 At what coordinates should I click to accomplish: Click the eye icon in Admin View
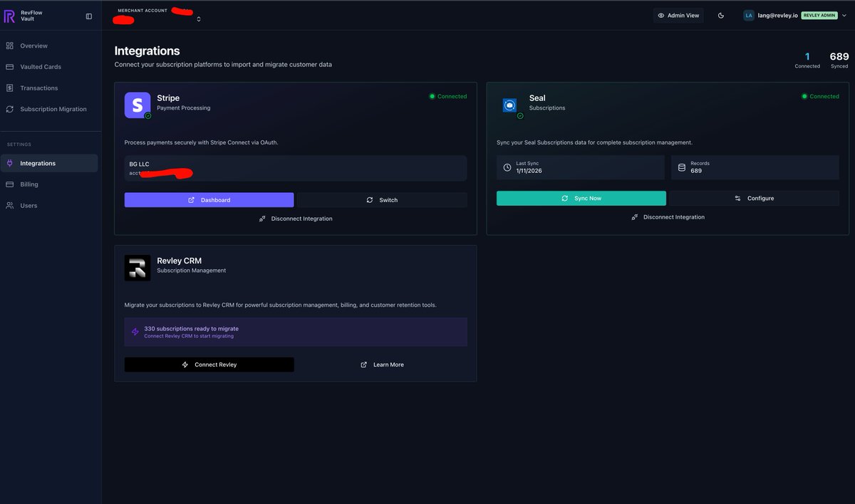[x=661, y=16]
